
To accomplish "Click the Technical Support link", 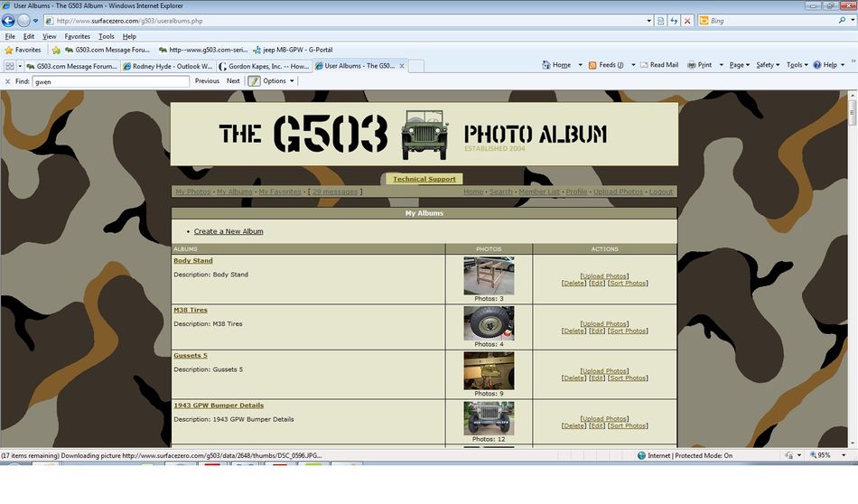I will coord(424,179).
